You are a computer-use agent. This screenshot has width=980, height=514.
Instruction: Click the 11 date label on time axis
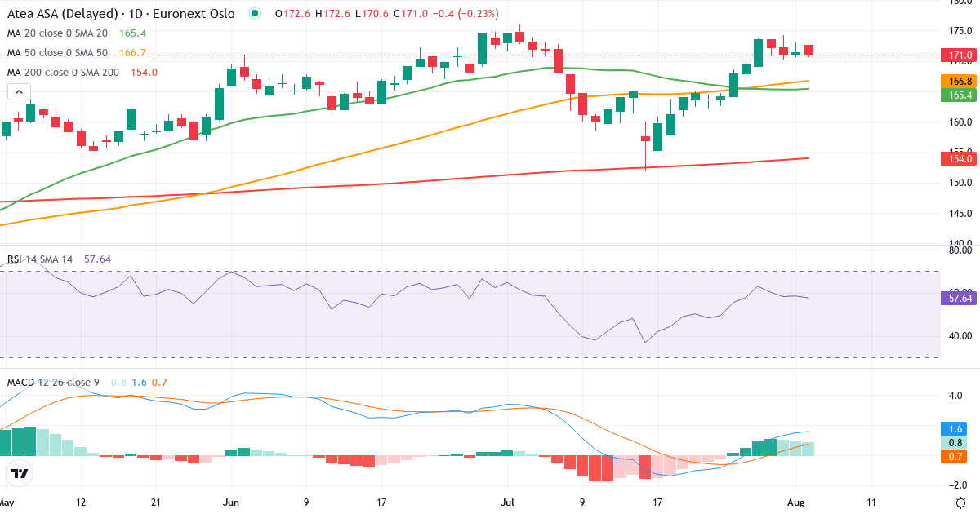pyautogui.click(x=871, y=503)
